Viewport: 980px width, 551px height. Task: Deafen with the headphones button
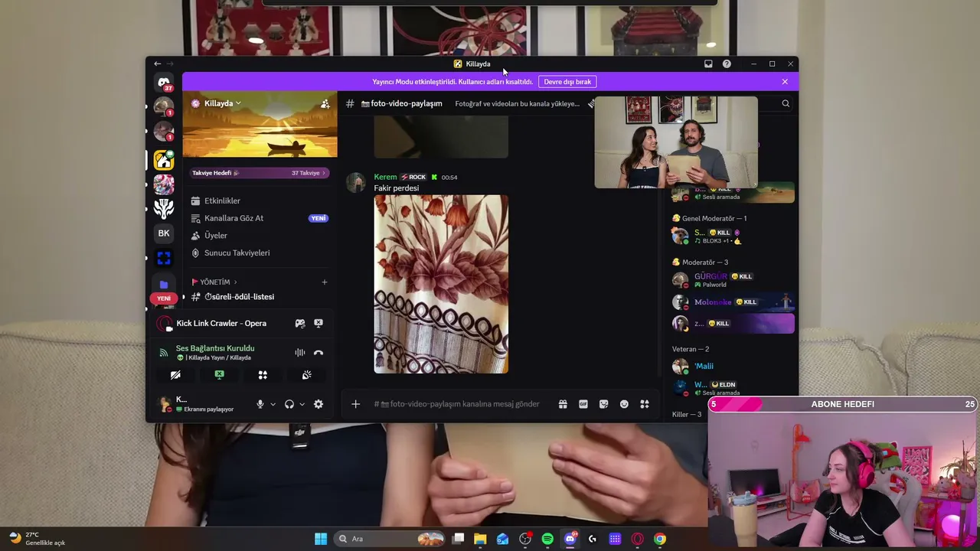(x=289, y=404)
